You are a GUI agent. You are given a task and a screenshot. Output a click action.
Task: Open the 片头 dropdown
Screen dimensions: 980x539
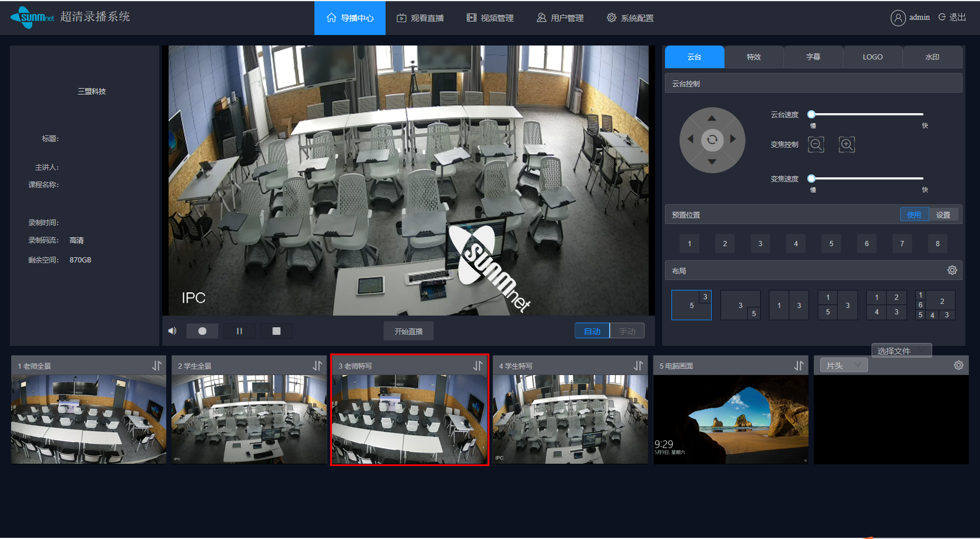(x=843, y=366)
